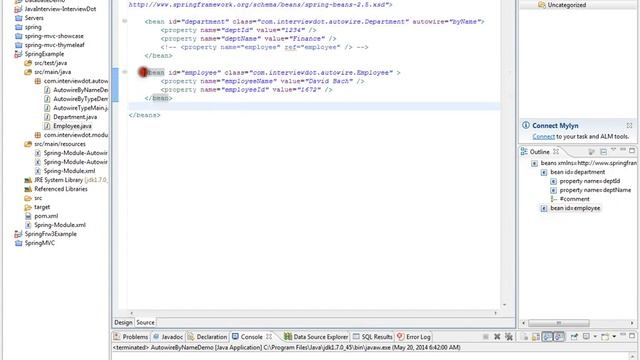Image resolution: width=640 pixels, height=360 pixels.
Task: Remove the launch with the X icon
Action: tap(497, 337)
